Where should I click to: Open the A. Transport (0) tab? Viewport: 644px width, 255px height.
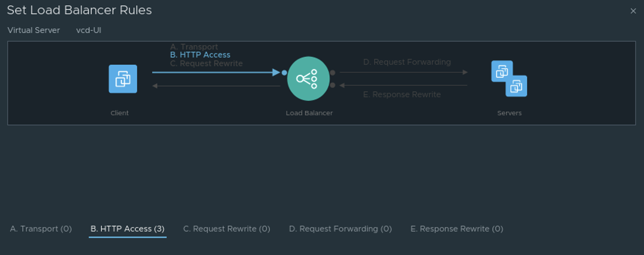point(41,229)
